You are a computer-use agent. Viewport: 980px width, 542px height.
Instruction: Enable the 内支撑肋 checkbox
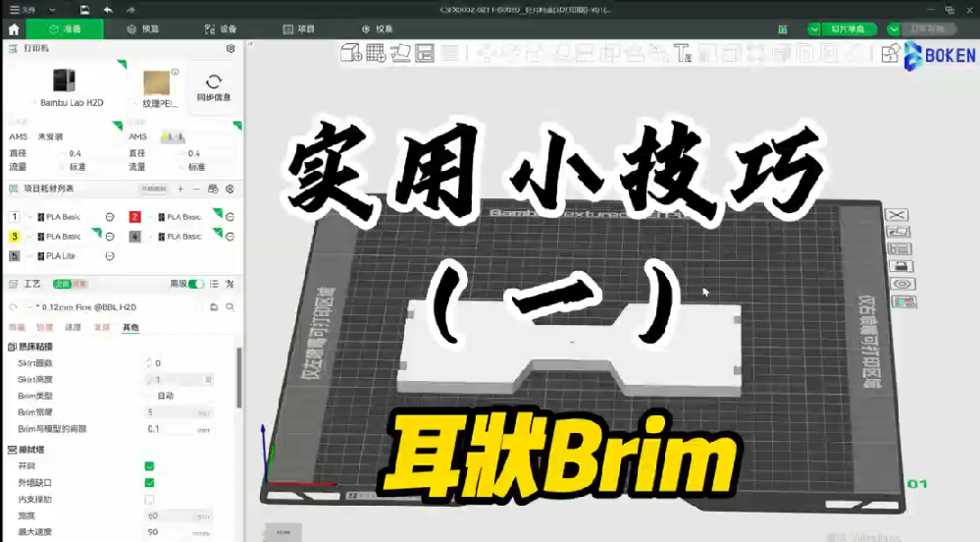pos(149,499)
